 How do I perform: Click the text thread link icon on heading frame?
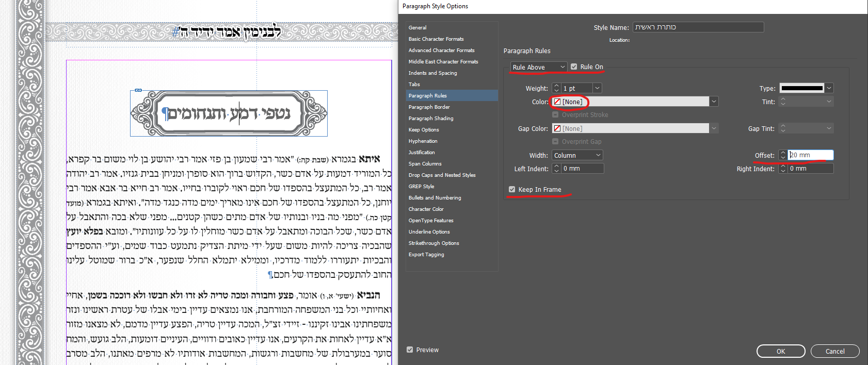click(x=138, y=90)
